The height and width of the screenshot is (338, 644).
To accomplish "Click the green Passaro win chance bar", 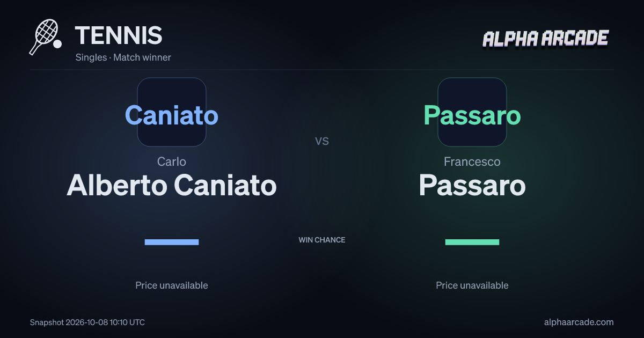I will [472, 242].
